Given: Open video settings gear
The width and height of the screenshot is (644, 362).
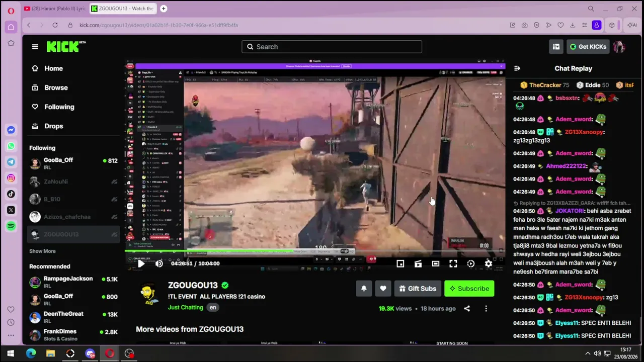Looking at the screenshot, I should coord(489,263).
